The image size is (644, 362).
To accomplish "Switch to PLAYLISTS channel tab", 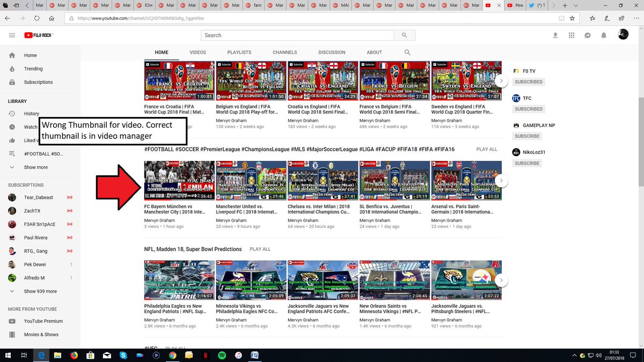I will pos(239,53).
